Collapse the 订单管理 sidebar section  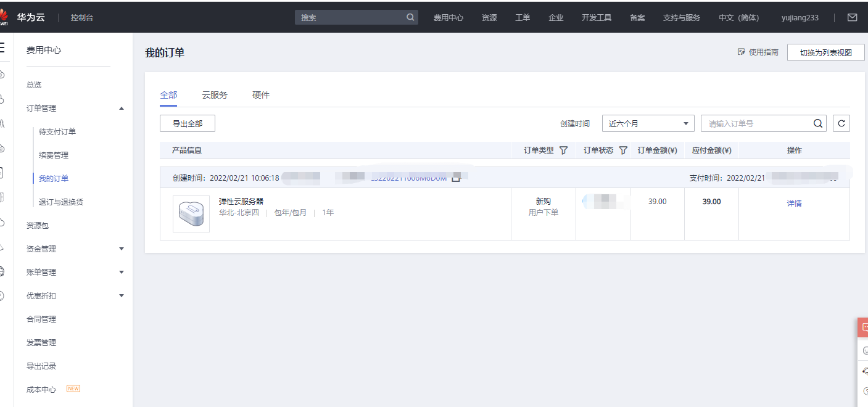pos(75,109)
